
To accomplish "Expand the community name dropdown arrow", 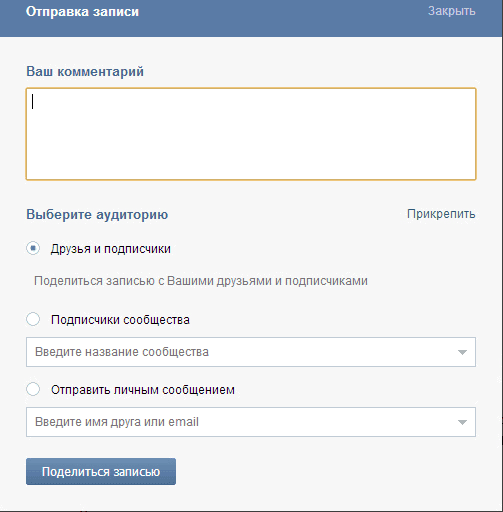I will (462, 352).
